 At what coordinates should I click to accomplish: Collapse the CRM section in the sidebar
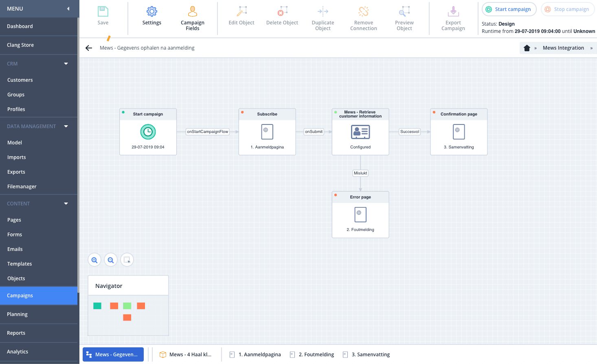click(66, 63)
